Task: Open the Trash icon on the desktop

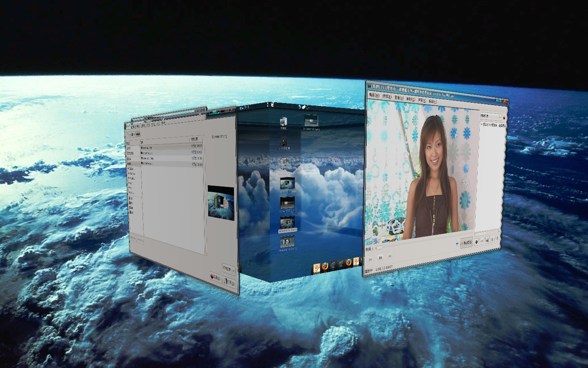Action: (x=283, y=164)
